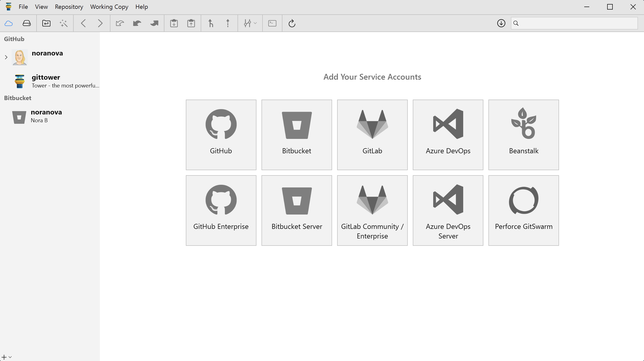644x361 pixels.
Task: Expand the noranova GitHub account
Action: 6,57
